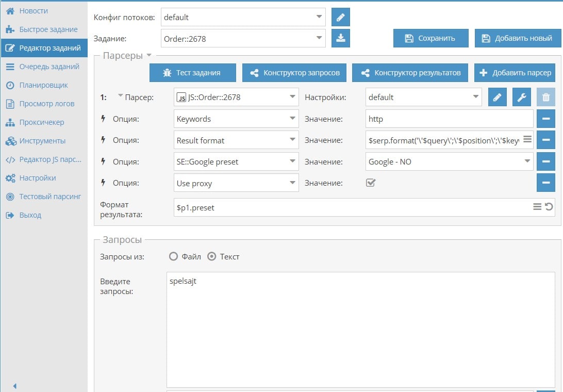Click the trash icon to delete parser
The height and width of the screenshot is (392, 563).
coord(545,97)
